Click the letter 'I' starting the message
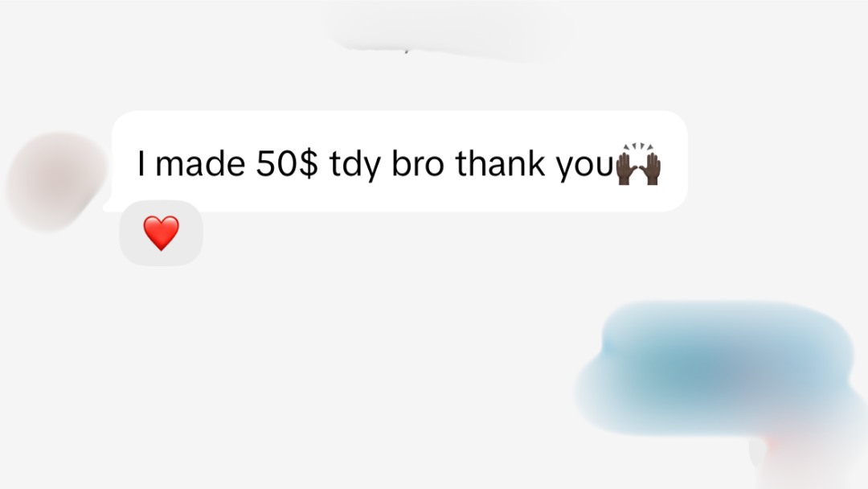 pos(141,163)
